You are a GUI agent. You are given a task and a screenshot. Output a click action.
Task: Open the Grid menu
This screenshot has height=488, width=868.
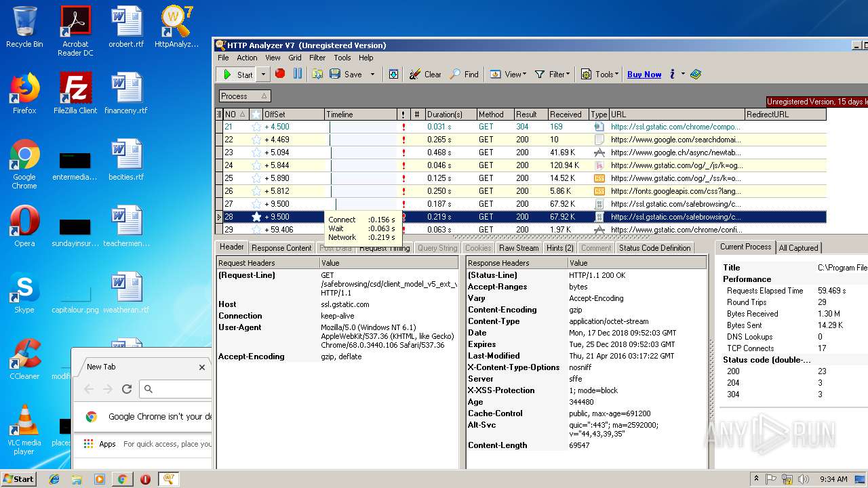tap(295, 58)
